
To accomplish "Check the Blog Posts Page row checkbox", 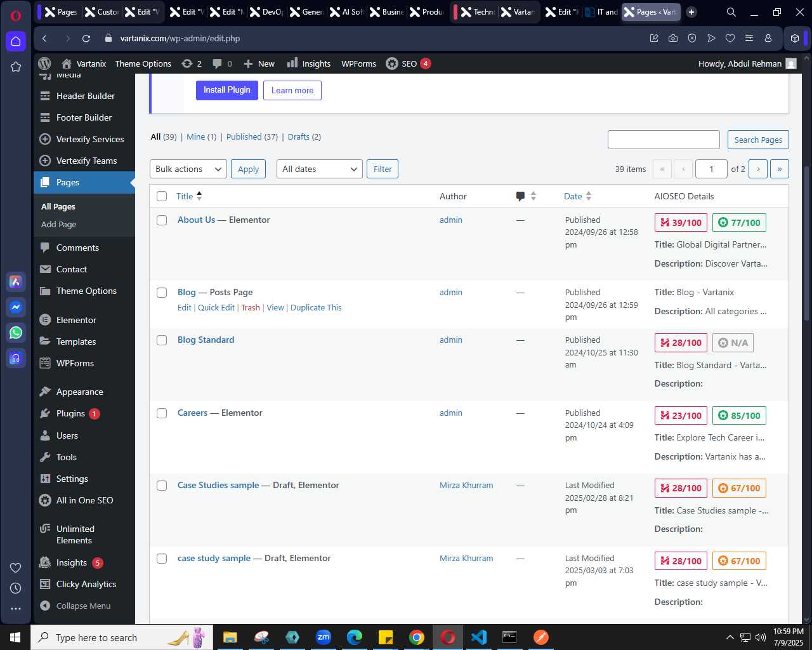I will click(162, 293).
